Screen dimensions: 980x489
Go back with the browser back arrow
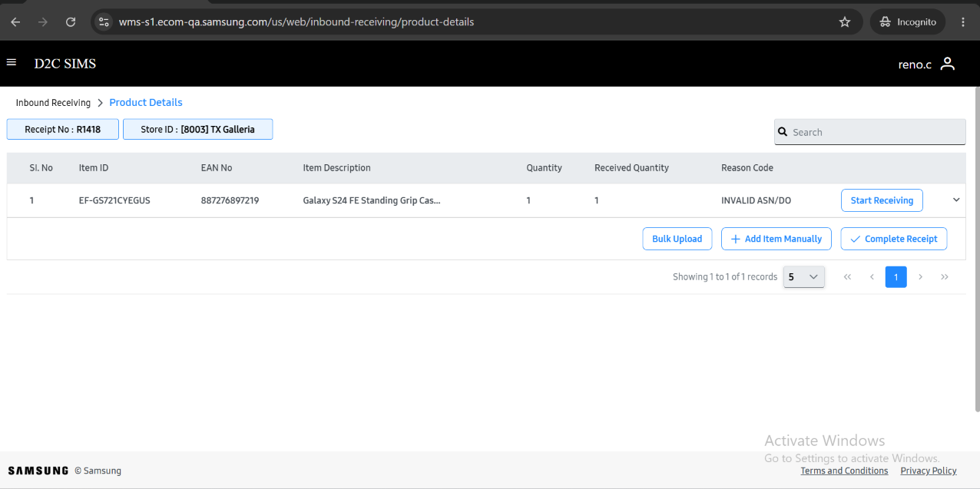[x=15, y=22]
